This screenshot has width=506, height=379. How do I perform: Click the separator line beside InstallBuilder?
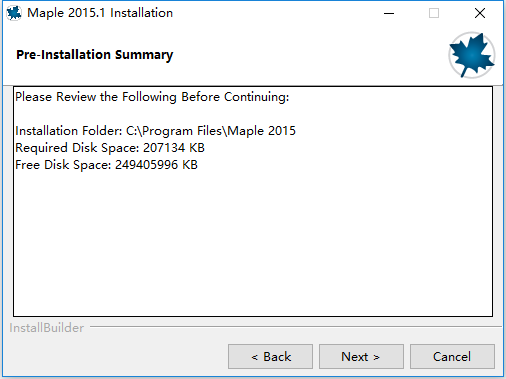[296, 327]
